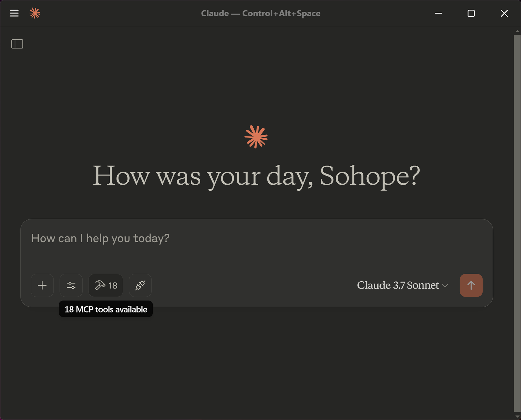Screen dimensions: 521x420
Task: Click the '18 MCP tools available' tooltip
Action: tap(106, 309)
